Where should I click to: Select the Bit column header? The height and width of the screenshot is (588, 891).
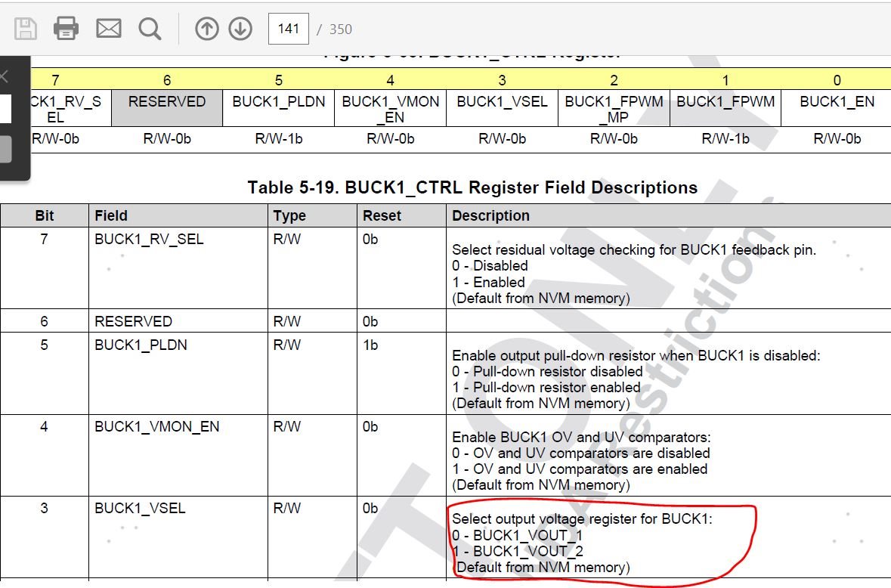click(45, 216)
